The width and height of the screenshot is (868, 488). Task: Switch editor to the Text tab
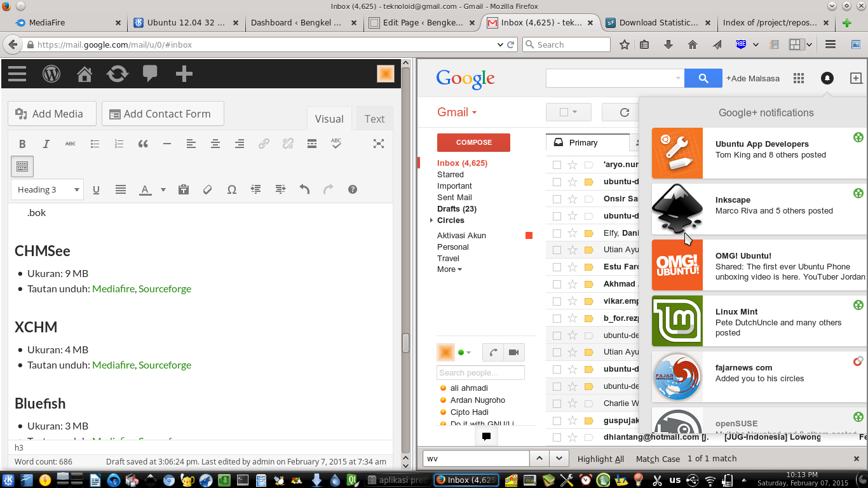click(x=374, y=119)
